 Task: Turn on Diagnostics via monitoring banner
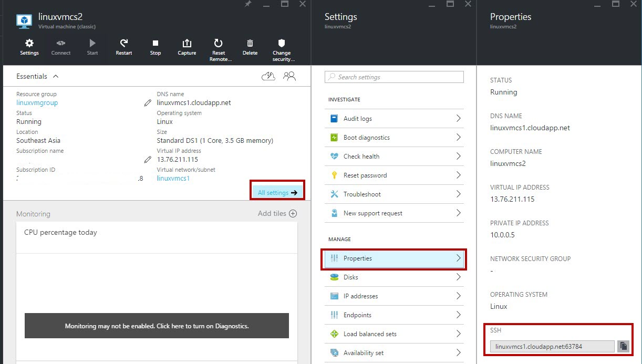click(x=157, y=326)
